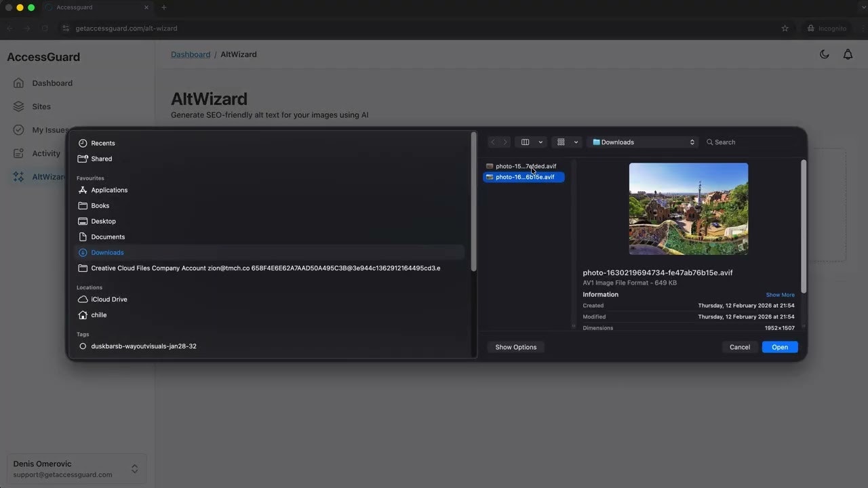Viewport: 868px width, 488px height.
Task: Switch to grouping view via its chevron
Action: pyautogui.click(x=576, y=142)
